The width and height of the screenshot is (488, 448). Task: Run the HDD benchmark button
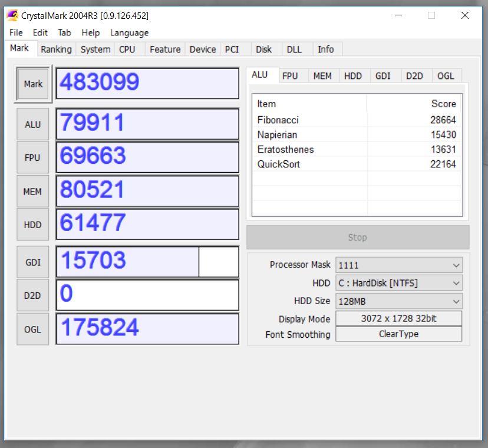tap(32, 225)
